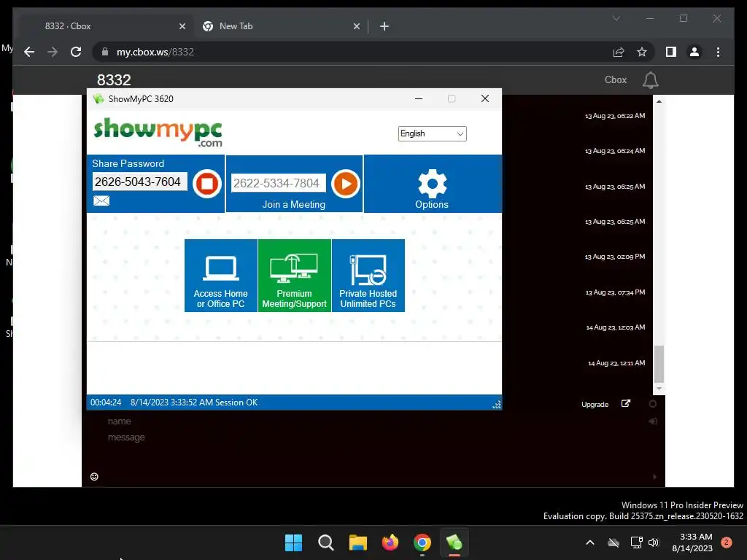This screenshot has height=560, width=747.
Task: Click the 8332 page title
Action: pos(114,80)
